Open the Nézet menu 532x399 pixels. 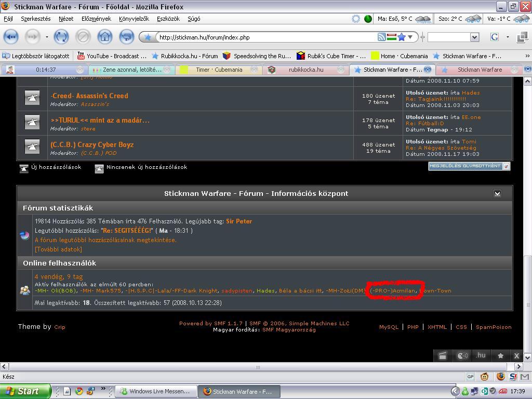(x=66, y=19)
